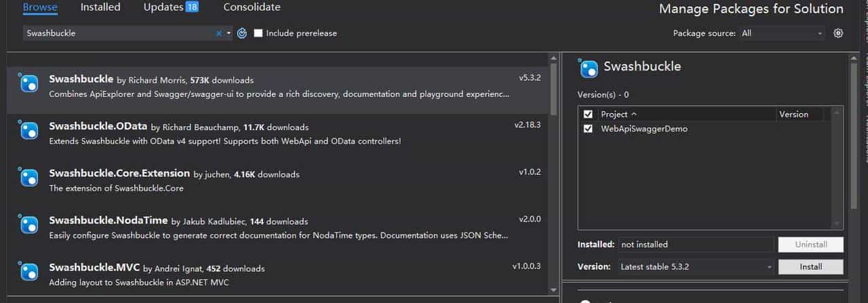The height and width of the screenshot is (303, 868).
Task: Select the Swashbuckle.Core.Extension package title
Action: pos(120,174)
